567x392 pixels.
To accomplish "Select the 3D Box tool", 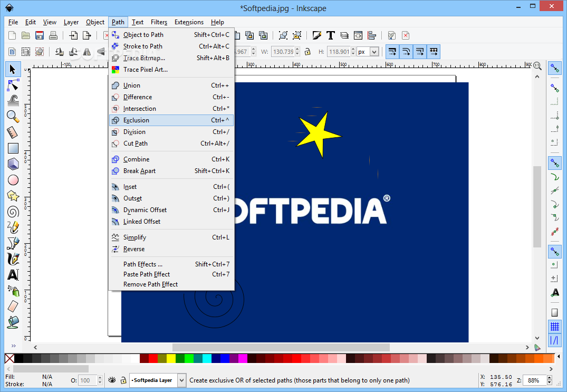I will [13, 164].
